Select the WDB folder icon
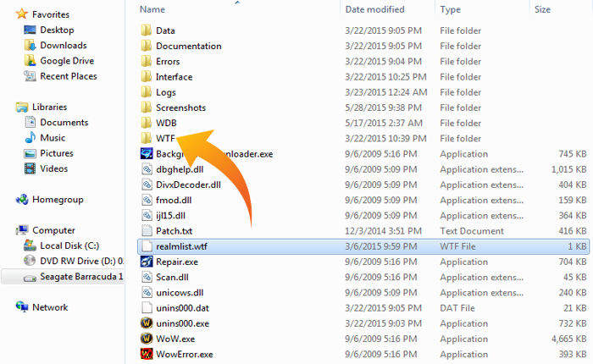Screen dimensions: 593x364 147,123
